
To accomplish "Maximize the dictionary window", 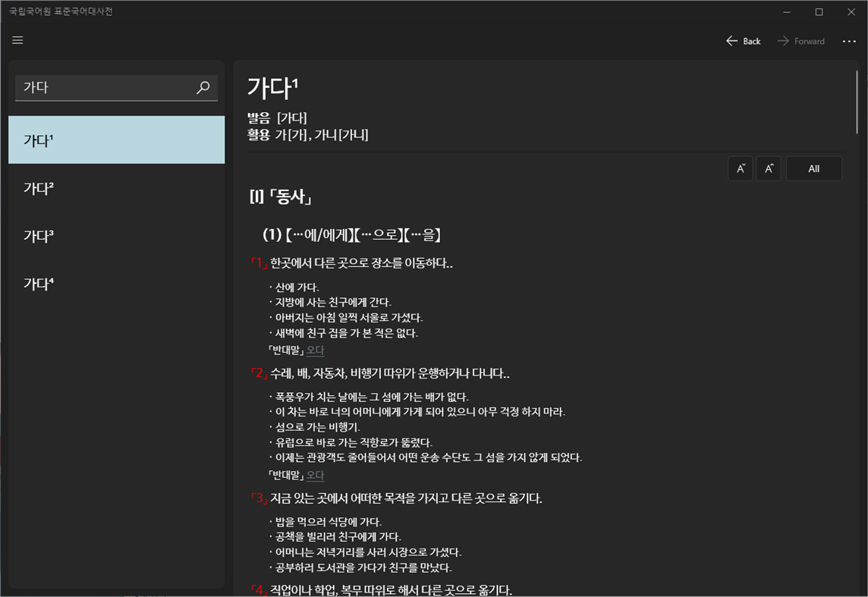I will pyautogui.click(x=819, y=11).
